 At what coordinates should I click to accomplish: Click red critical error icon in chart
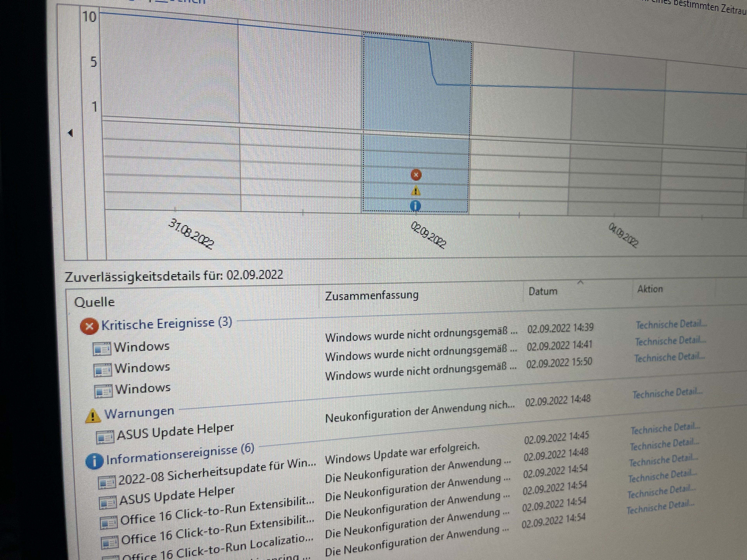pos(416,175)
